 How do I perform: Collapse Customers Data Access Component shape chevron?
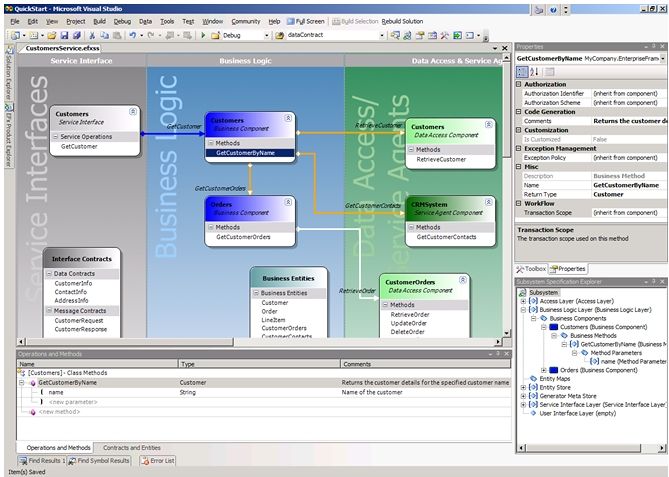489,124
